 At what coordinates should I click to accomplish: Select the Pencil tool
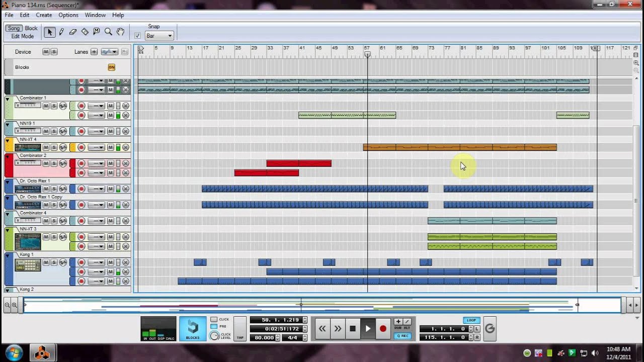(61, 32)
